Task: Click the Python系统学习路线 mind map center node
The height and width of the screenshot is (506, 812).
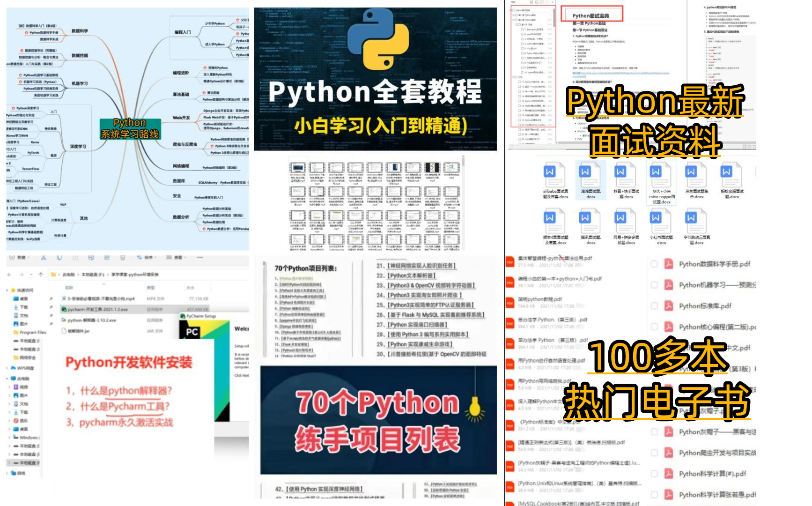Action: tap(130, 128)
